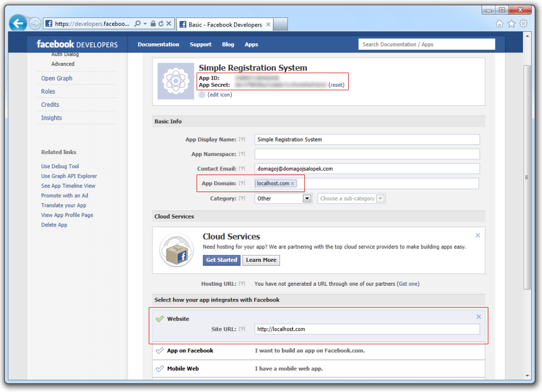Open the Documentation menu

tap(158, 44)
